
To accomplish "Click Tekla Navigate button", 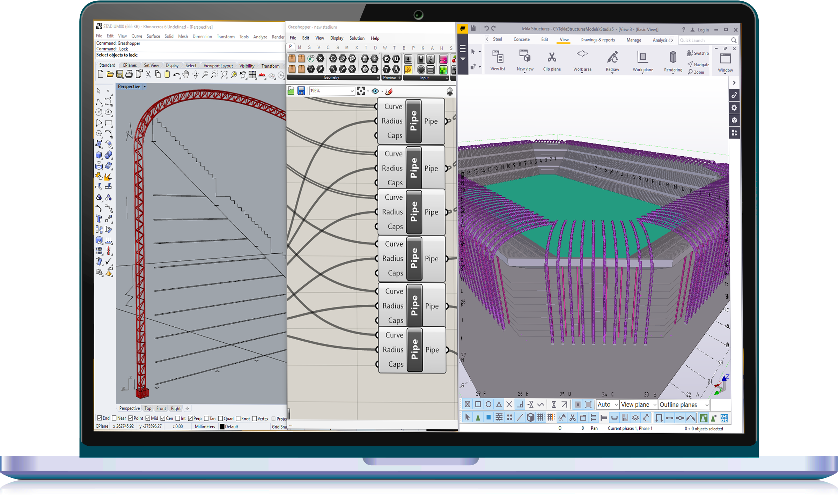I will tap(698, 65).
